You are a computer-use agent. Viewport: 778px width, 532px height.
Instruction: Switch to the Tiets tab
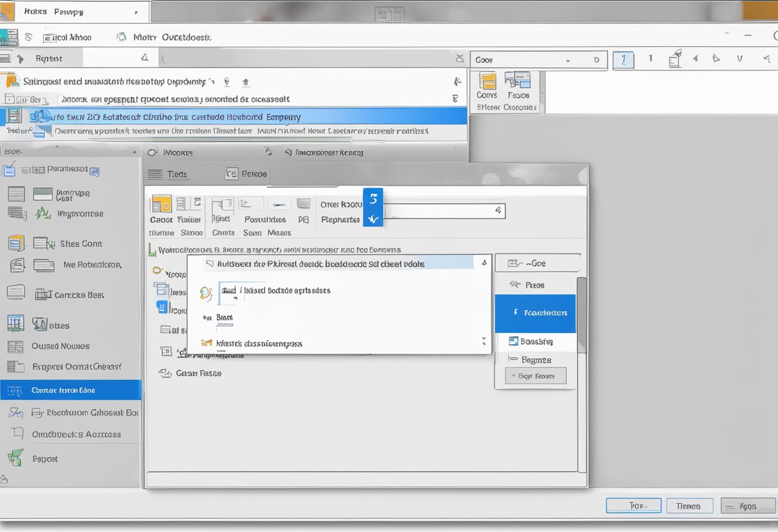169,174
